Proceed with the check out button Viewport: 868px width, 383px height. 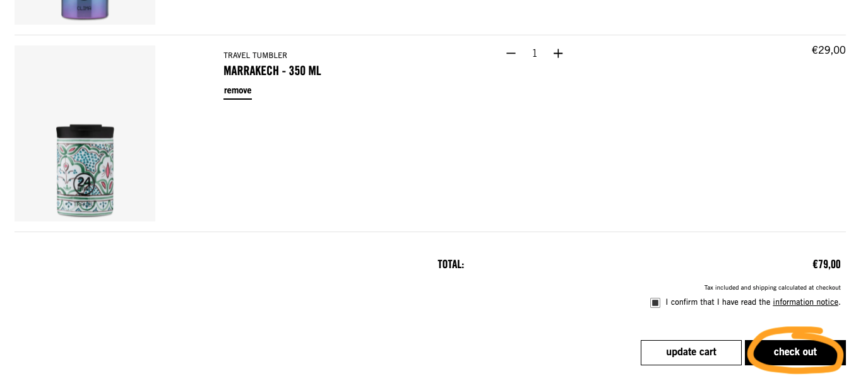pyautogui.click(x=795, y=352)
